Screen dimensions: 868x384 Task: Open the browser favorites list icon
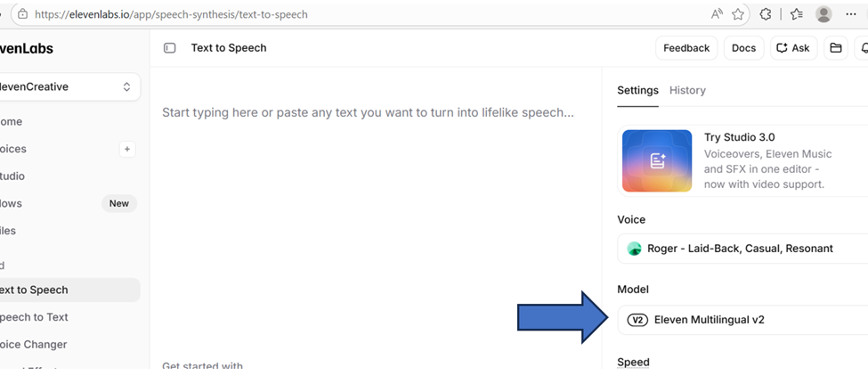796,14
